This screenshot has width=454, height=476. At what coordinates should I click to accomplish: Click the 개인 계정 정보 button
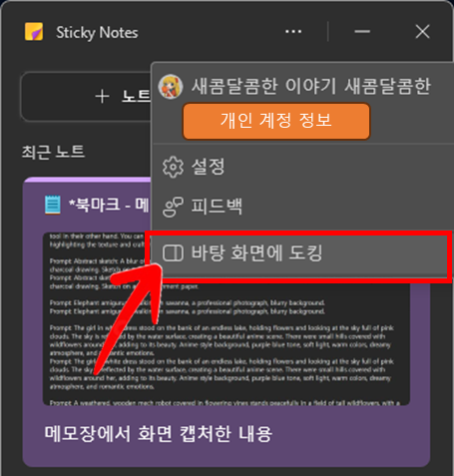pyautogui.click(x=276, y=121)
